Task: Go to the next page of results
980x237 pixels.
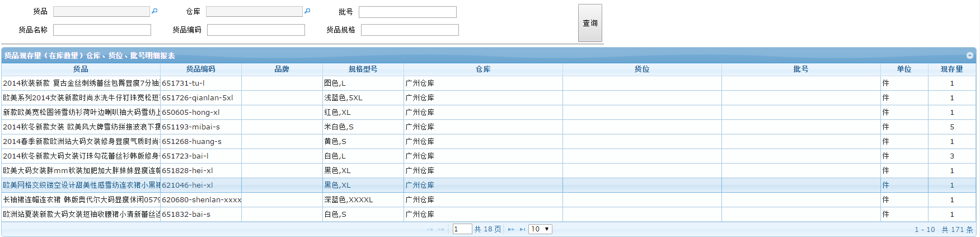Action: pos(511,229)
